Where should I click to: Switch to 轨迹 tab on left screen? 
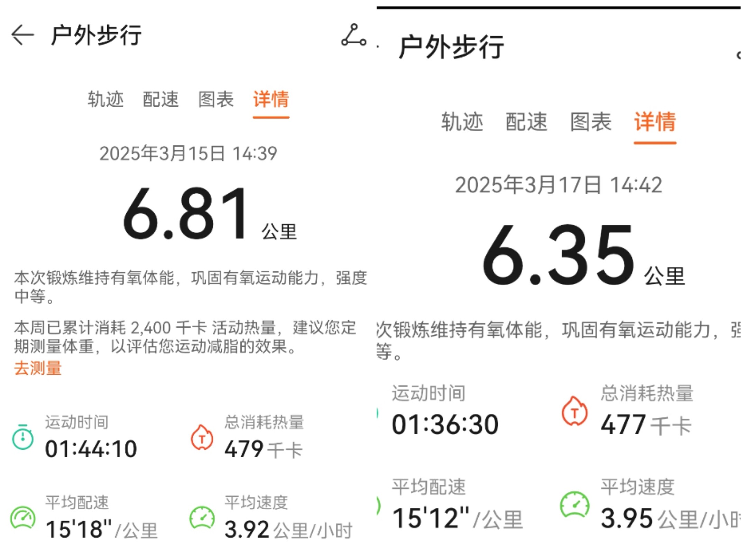click(105, 100)
